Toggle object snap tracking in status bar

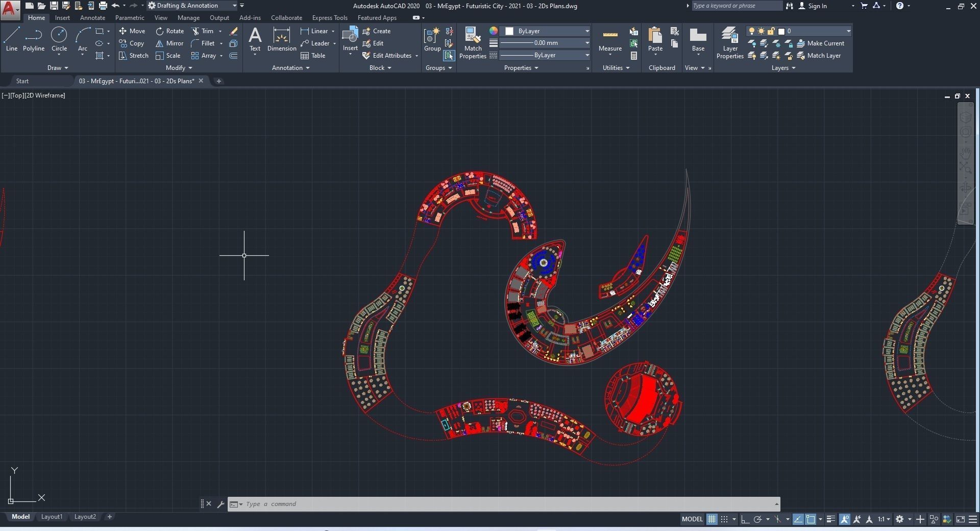(798, 519)
